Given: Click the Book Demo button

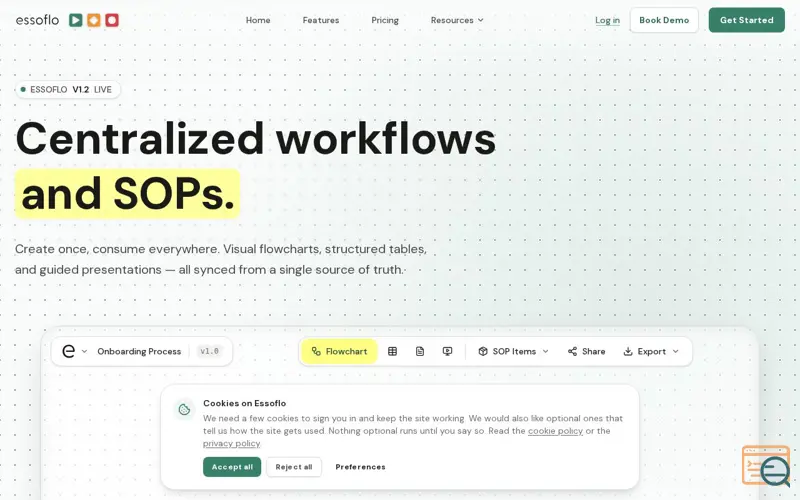Looking at the screenshot, I should coord(664,20).
